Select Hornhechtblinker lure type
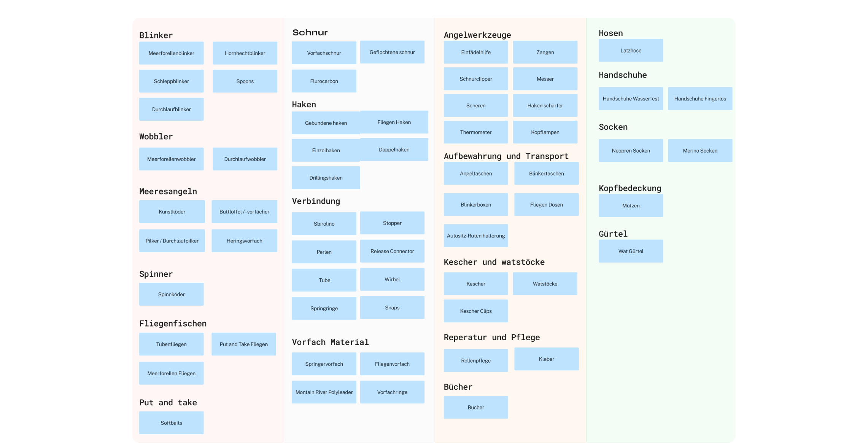This screenshot has width=868, height=443. tap(244, 53)
